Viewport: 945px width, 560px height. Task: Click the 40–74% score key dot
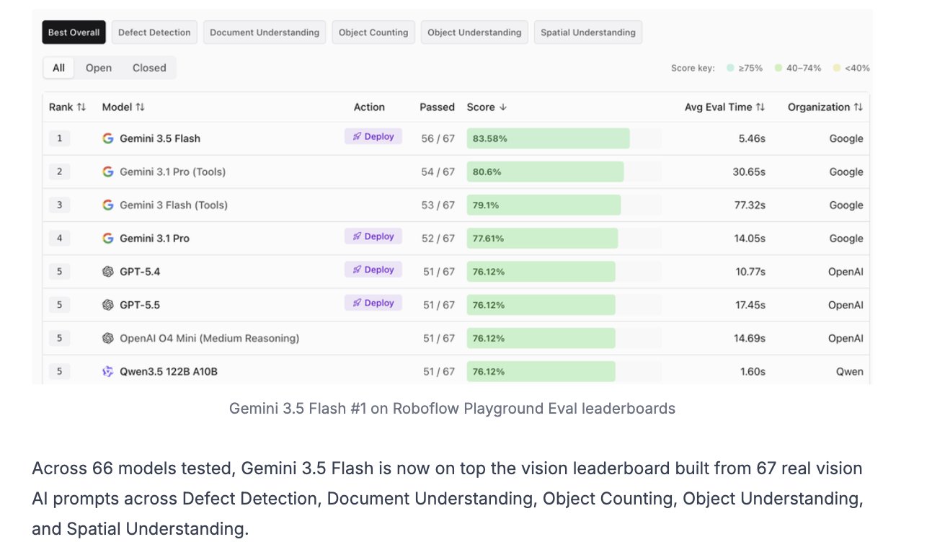(x=778, y=68)
